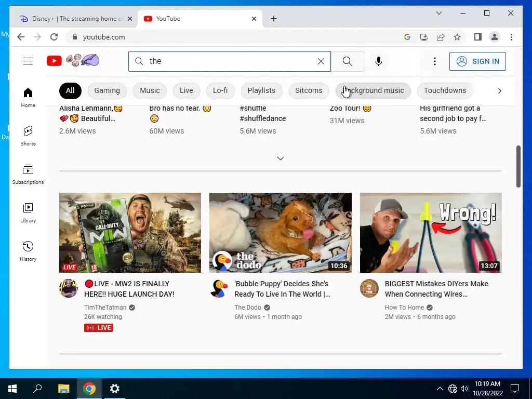Viewport: 532px width, 399px height.
Task: Close the YouTube browser tab
Action: 254,19
